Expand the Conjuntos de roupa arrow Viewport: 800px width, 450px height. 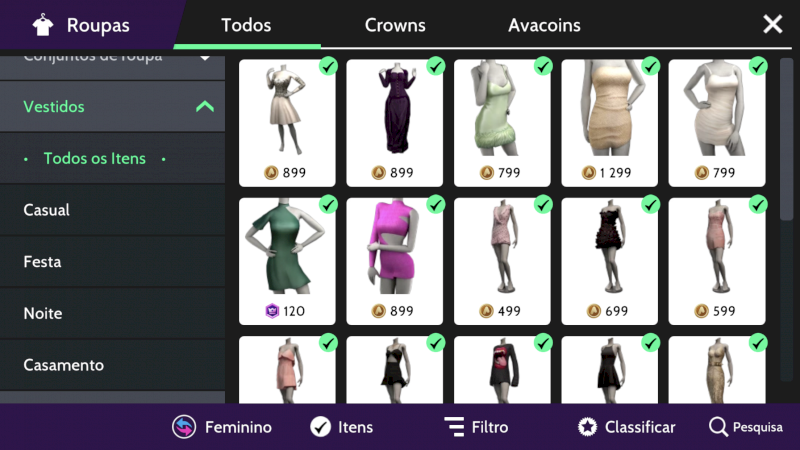[x=205, y=58]
